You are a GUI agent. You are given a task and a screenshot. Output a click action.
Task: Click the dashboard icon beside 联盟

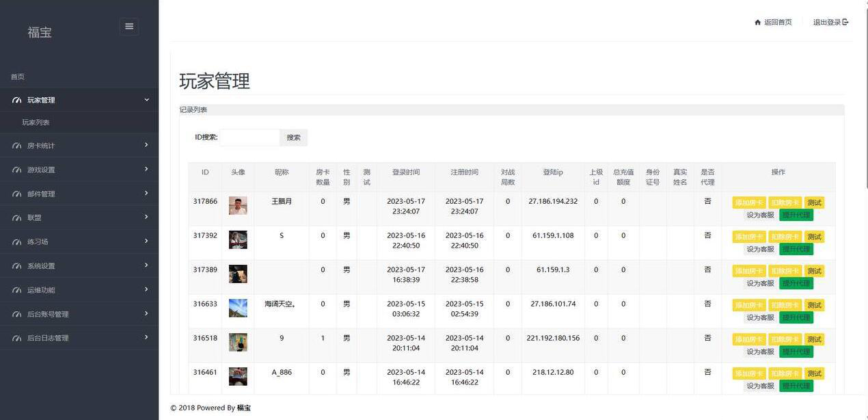click(17, 218)
